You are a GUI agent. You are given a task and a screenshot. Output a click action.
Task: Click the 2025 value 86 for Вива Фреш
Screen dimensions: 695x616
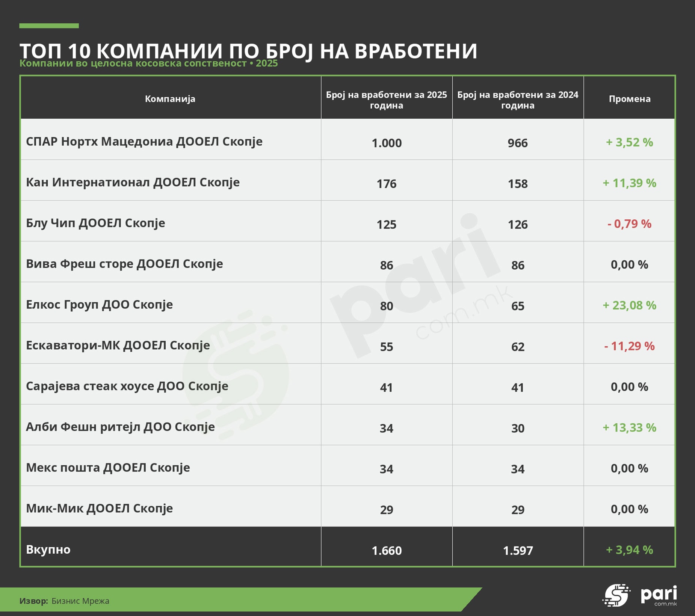pos(387,265)
